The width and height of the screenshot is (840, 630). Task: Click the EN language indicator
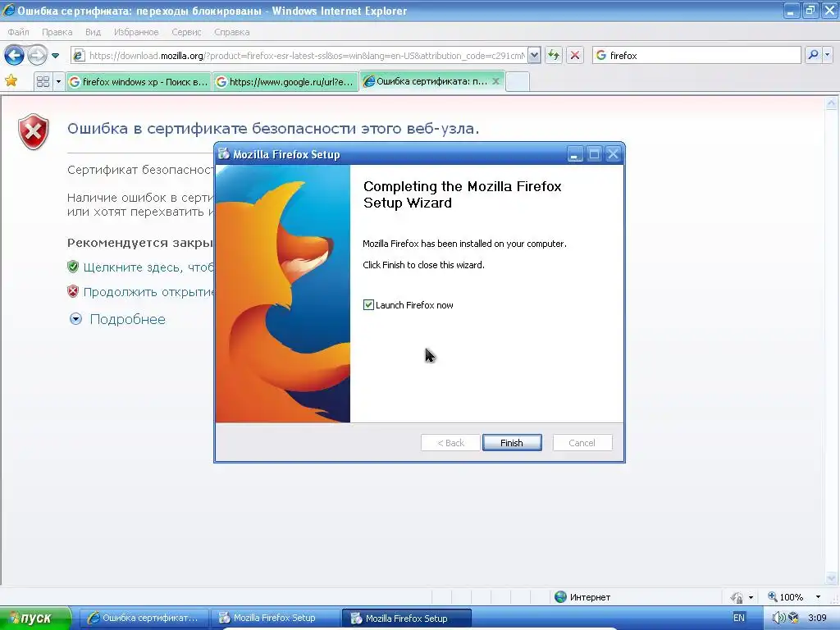click(x=739, y=618)
